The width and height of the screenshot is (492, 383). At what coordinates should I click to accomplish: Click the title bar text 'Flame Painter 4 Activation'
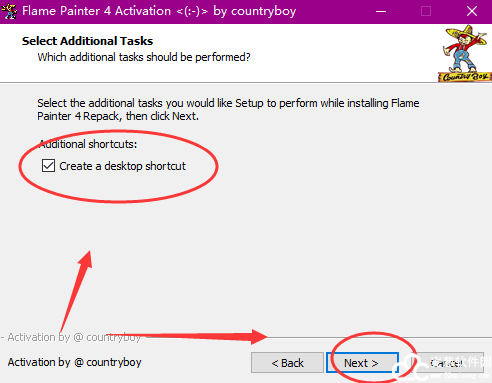pyautogui.click(x=96, y=11)
